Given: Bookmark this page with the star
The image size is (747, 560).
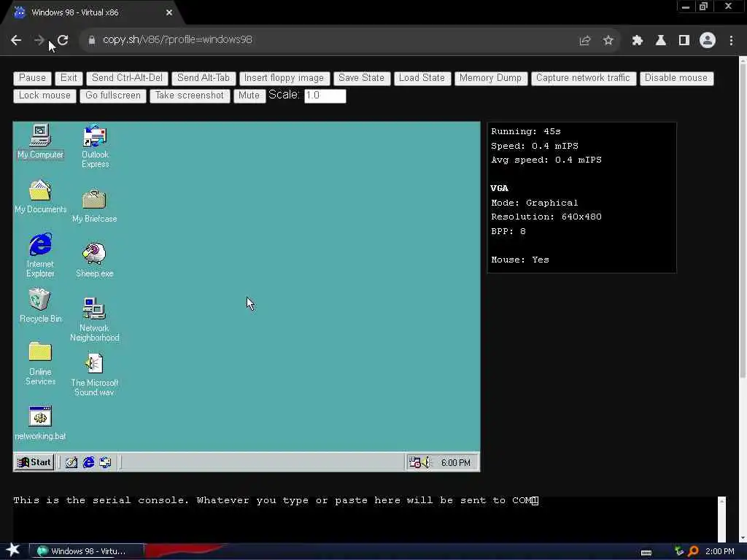Looking at the screenshot, I should tap(608, 41).
